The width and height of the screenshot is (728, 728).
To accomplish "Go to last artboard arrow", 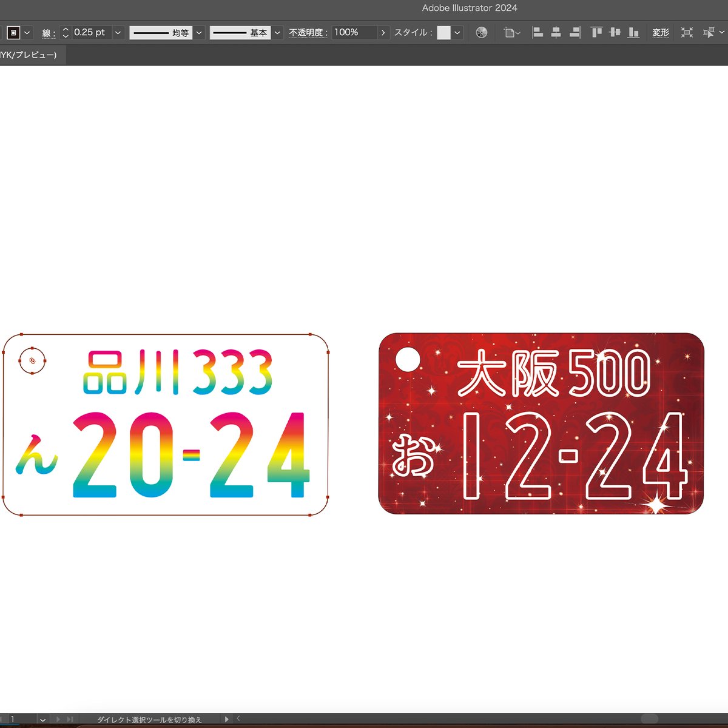I will point(70,720).
